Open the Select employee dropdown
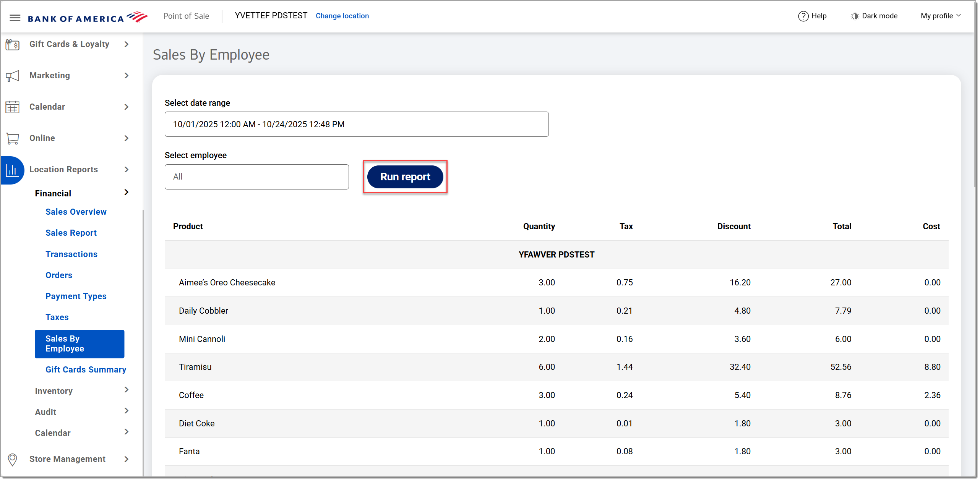 [256, 177]
